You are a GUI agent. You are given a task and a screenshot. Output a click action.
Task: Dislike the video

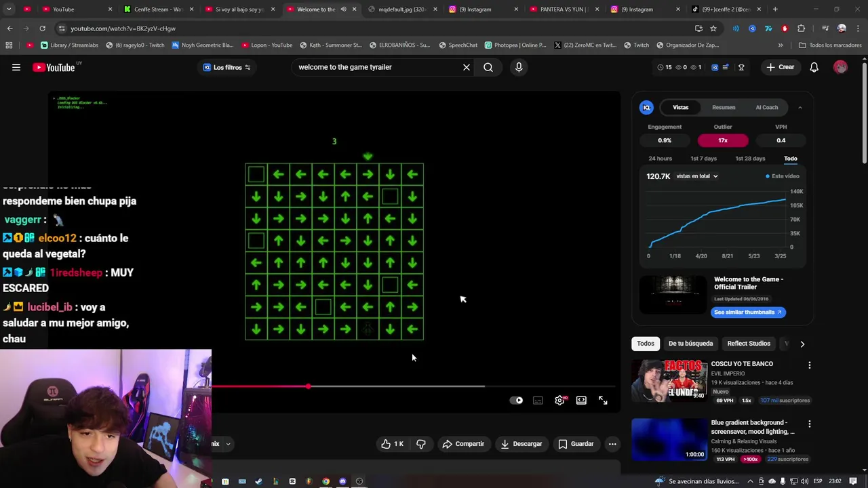pyautogui.click(x=421, y=444)
